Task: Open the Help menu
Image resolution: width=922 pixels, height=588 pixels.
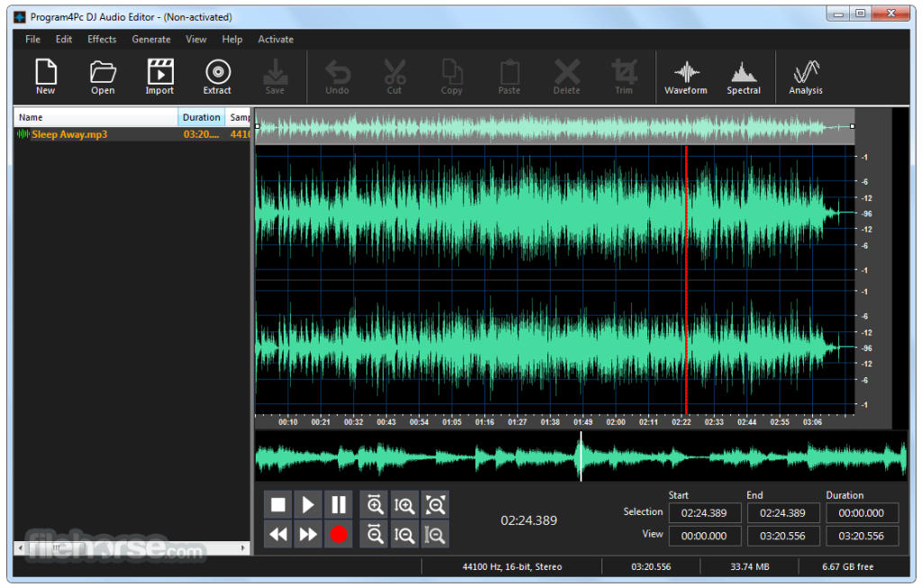Action: tap(232, 40)
